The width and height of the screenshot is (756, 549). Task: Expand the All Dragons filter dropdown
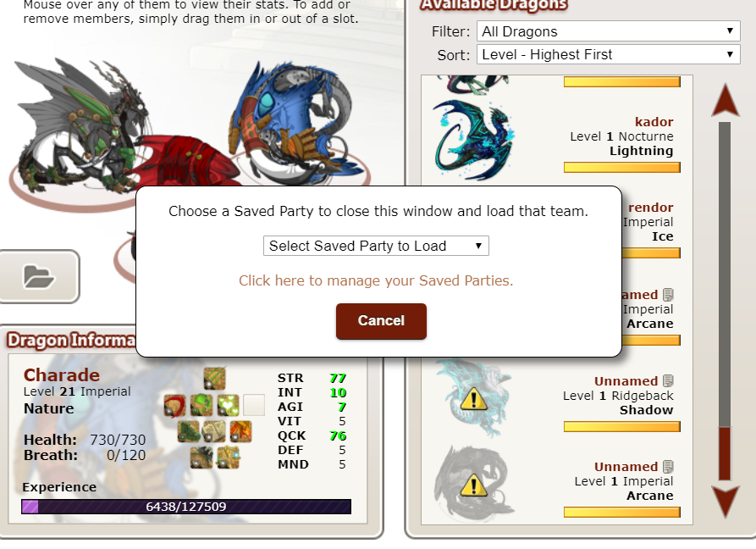tap(609, 31)
